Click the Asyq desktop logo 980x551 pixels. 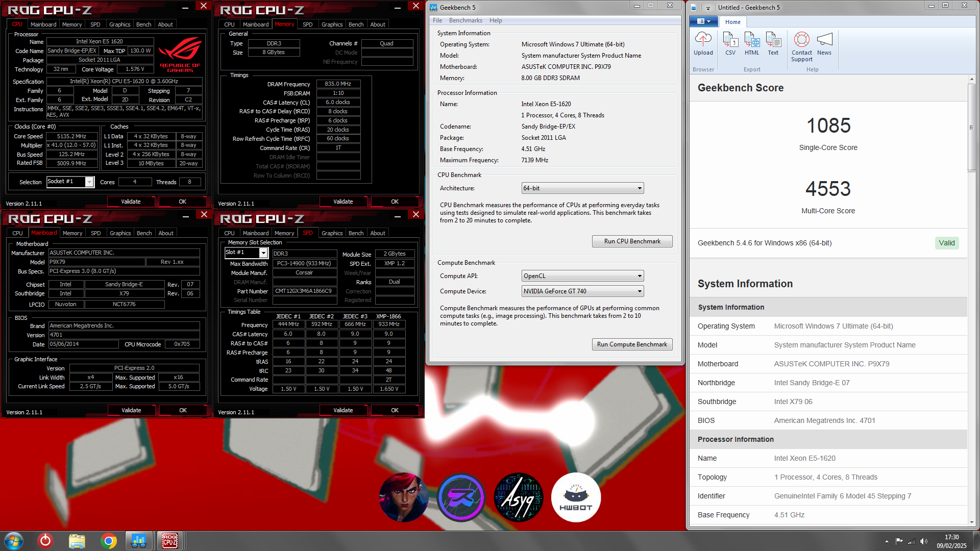click(x=519, y=497)
